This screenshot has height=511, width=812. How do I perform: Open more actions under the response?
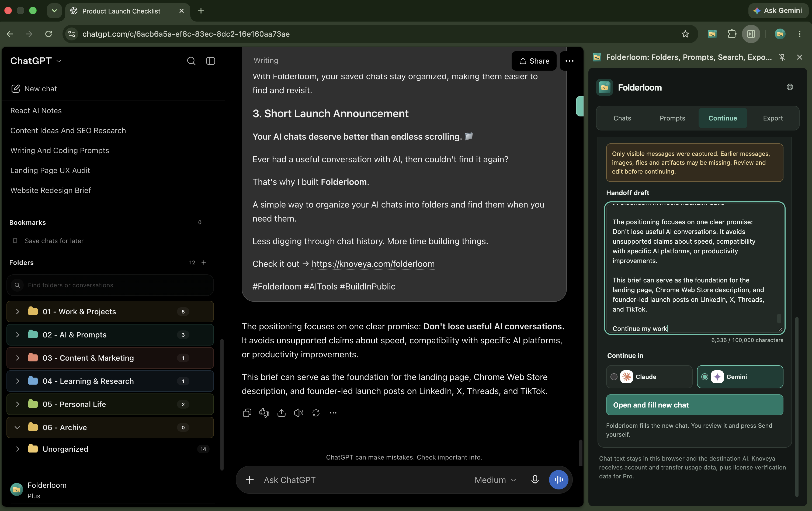[x=333, y=413]
